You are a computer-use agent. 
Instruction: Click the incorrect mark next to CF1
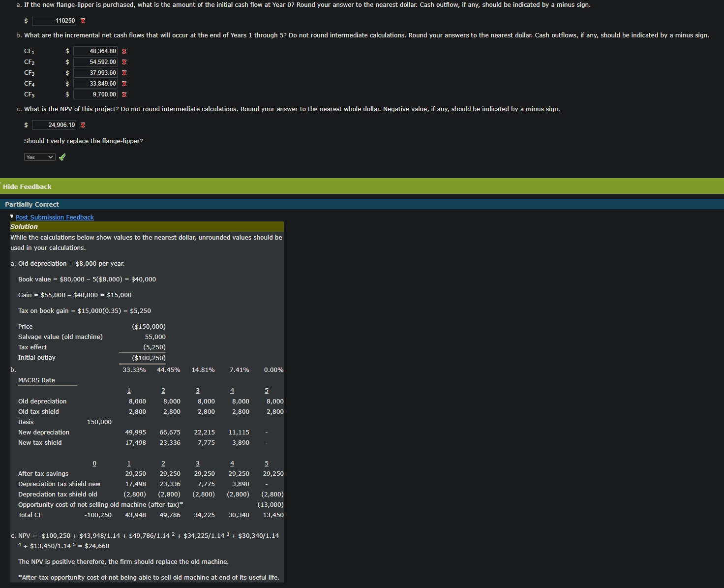pyautogui.click(x=124, y=51)
